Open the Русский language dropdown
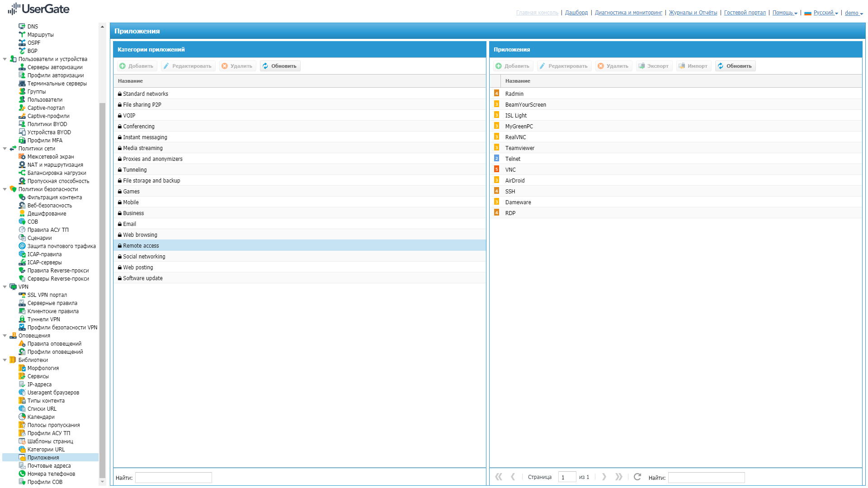The height and width of the screenshot is (488, 868). click(x=825, y=13)
